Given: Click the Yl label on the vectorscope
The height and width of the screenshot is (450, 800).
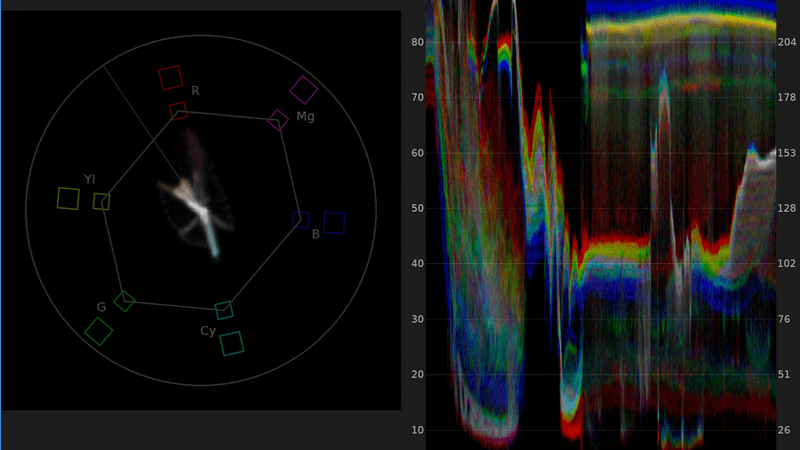Looking at the screenshot, I should pyautogui.click(x=90, y=179).
